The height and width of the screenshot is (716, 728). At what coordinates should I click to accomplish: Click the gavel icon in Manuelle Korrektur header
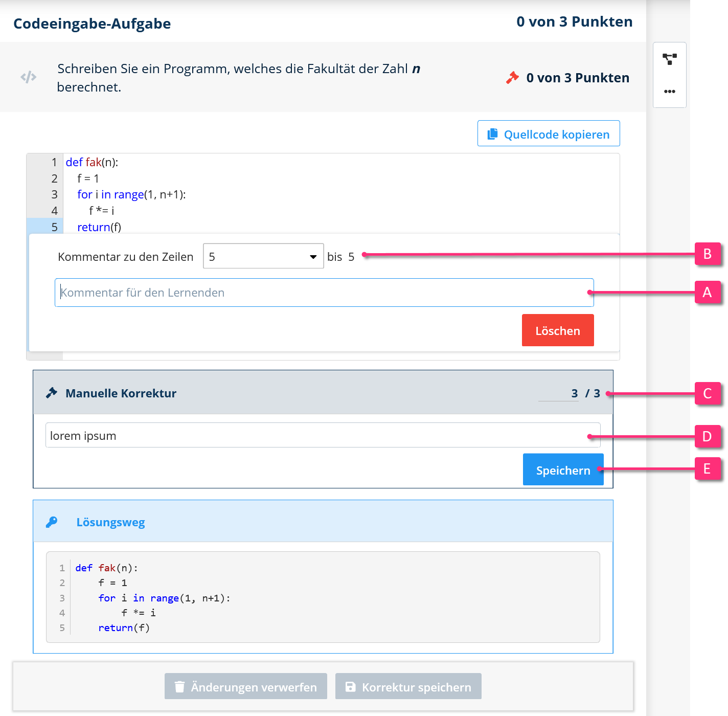(x=51, y=393)
